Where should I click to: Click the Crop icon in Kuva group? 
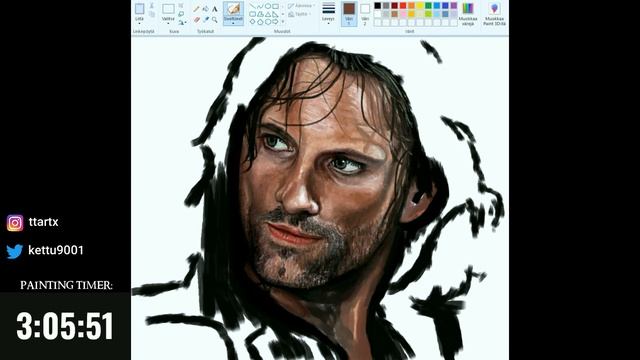pos(181,6)
